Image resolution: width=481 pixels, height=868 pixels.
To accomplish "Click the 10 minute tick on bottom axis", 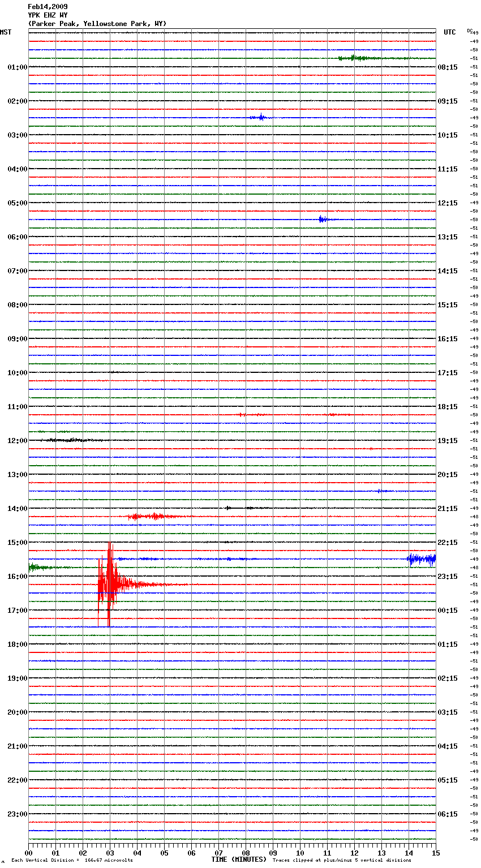I will [x=300, y=853].
